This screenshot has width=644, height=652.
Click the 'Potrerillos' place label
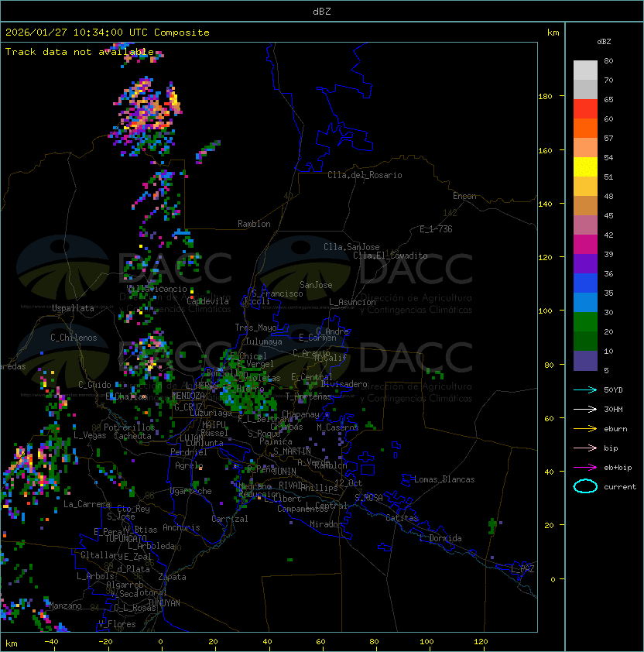pos(129,427)
